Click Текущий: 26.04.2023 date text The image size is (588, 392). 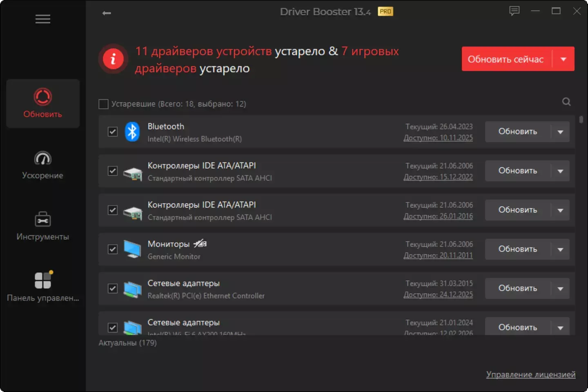click(439, 127)
